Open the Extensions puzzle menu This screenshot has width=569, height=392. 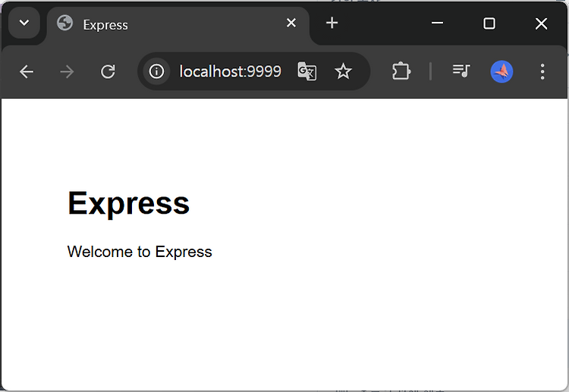401,71
